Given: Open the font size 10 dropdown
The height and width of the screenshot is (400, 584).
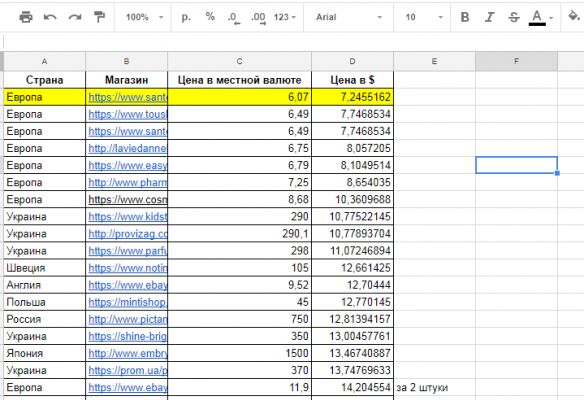Looking at the screenshot, I should [423, 17].
